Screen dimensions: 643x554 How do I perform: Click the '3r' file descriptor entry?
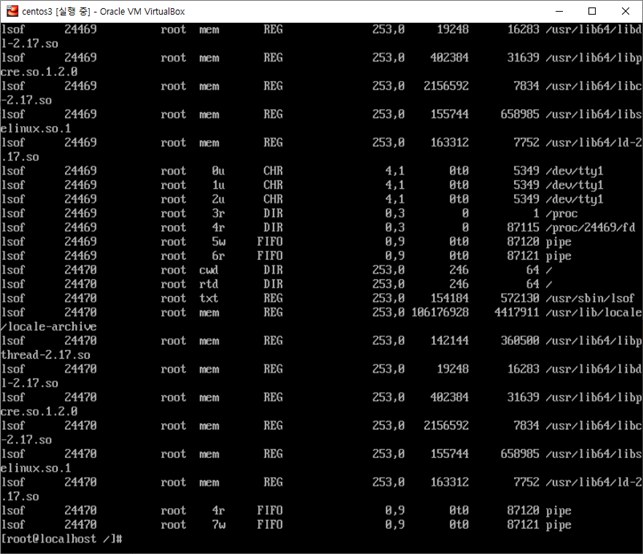tap(218, 213)
